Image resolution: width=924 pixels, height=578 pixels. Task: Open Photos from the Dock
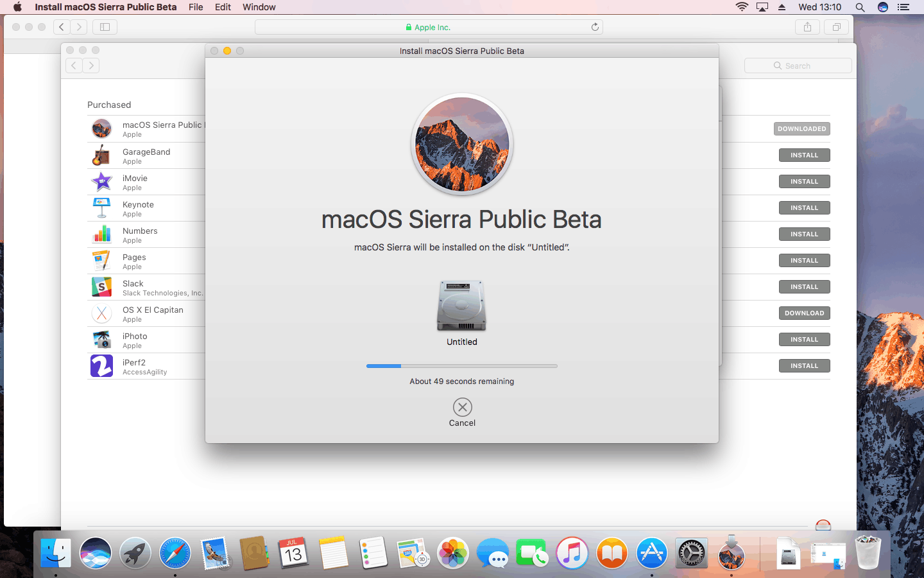click(453, 553)
